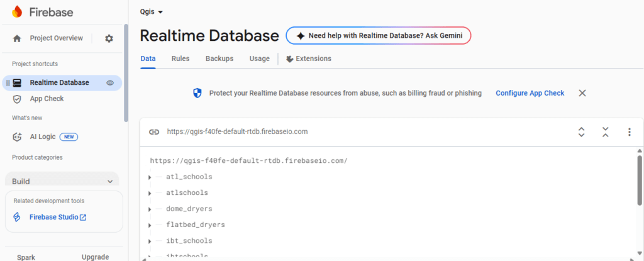Expand the atl_schools node
The width and height of the screenshot is (644, 261).
150,177
